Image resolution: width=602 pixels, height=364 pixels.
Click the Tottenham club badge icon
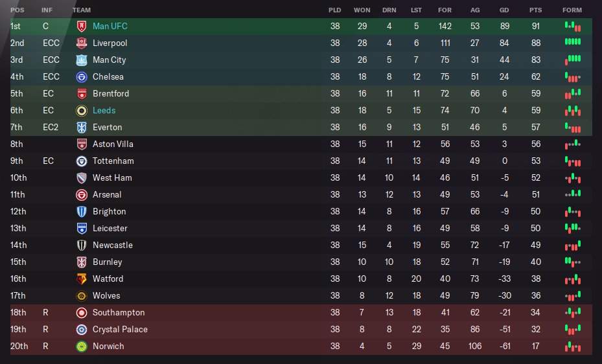[82, 161]
